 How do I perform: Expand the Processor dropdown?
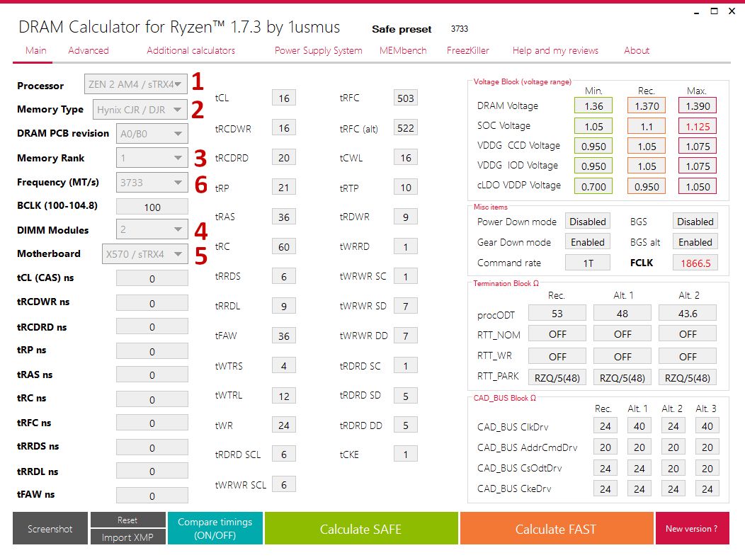tap(136, 84)
